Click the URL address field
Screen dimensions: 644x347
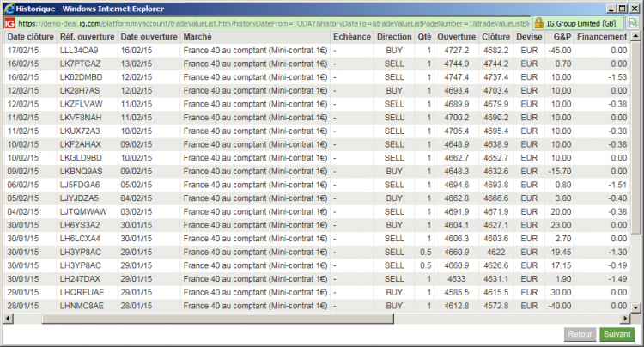(x=273, y=24)
